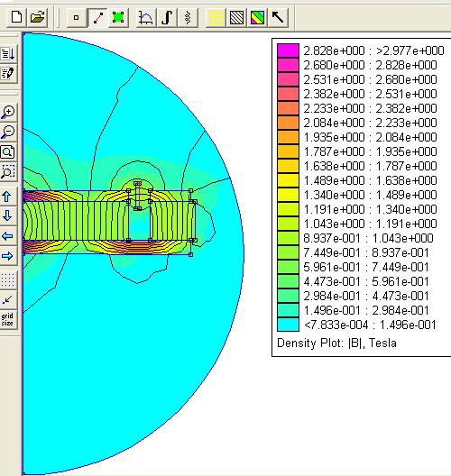
Task: Zoom to window with dashed-box magnifier
Action: coord(8,172)
